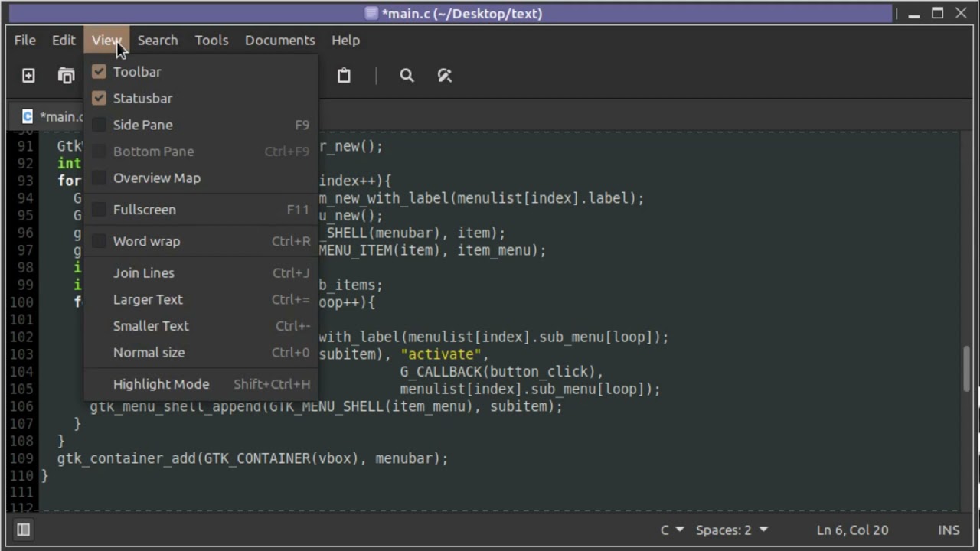The image size is (980, 551).
Task: Click the Paste clipboard toolbar icon
Action: pyautogui.click(x=344, y=75)
